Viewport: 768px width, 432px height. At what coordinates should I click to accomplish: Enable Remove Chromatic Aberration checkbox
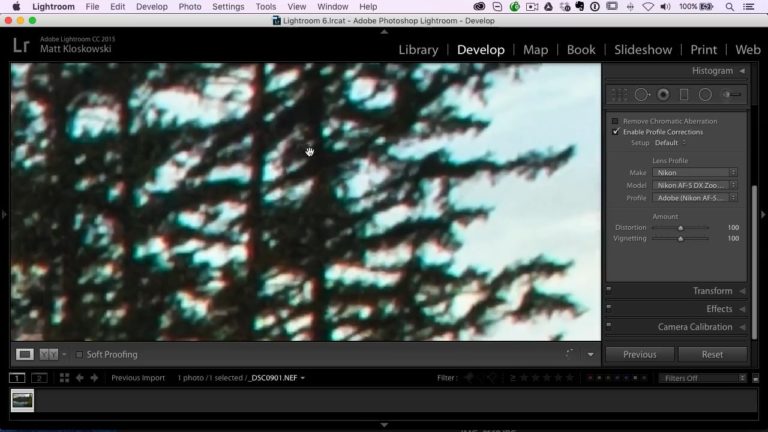pyautogui.click(x=615, y=121)
